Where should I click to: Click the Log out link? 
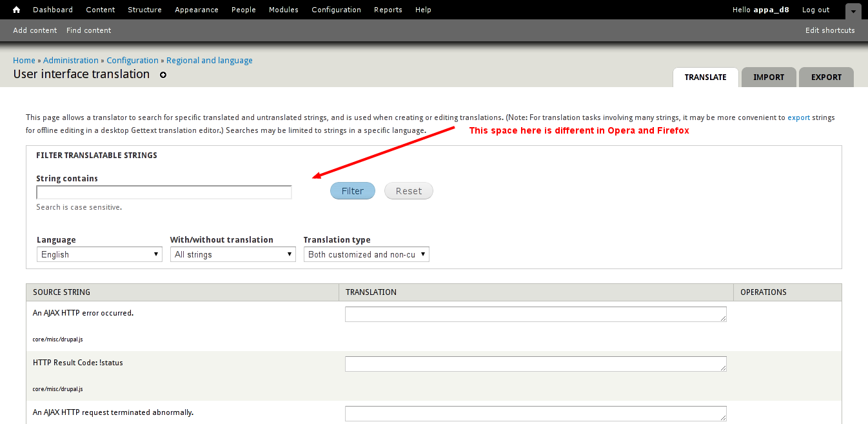point(816,10)
